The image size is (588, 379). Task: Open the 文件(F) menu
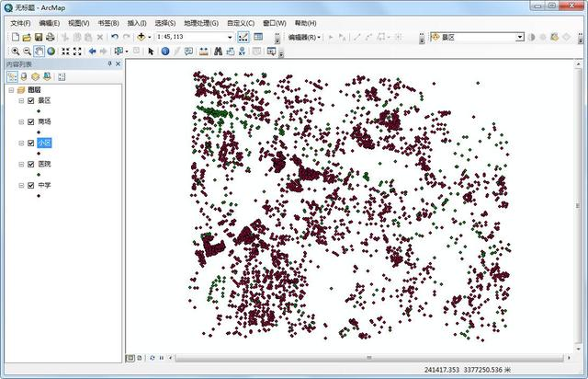pos(20,23)
